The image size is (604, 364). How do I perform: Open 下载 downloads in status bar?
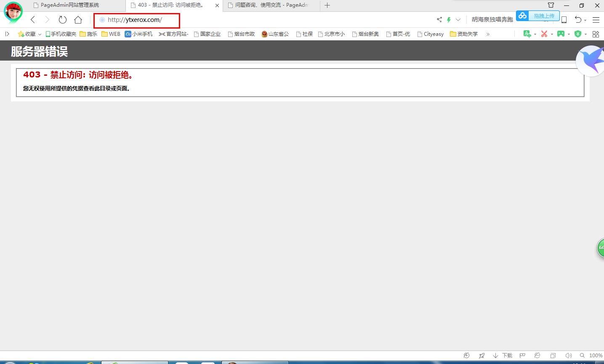tap(503, 356)
